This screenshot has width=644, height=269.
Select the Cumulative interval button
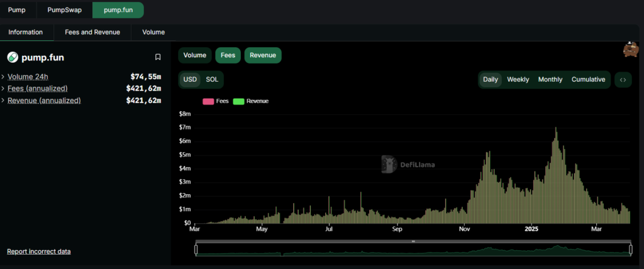[588, 80]
